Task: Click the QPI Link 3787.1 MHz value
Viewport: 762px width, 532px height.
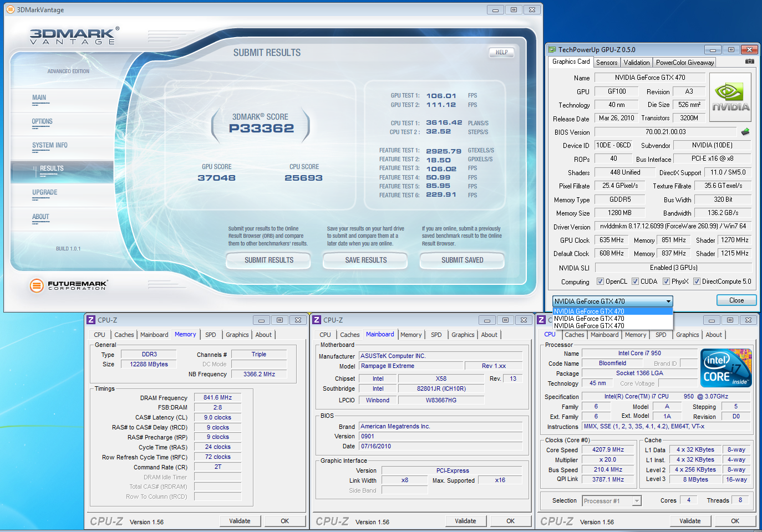Action: click(x=608, y=479)
